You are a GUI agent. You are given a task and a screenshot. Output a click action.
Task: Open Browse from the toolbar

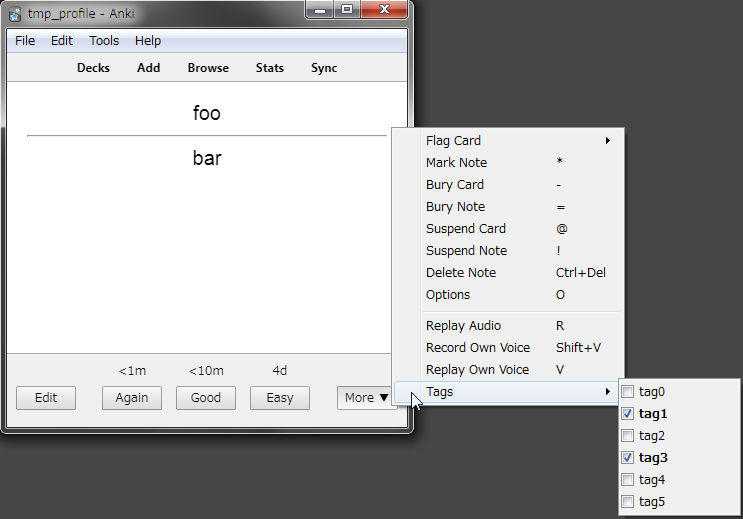coord(208,68)
